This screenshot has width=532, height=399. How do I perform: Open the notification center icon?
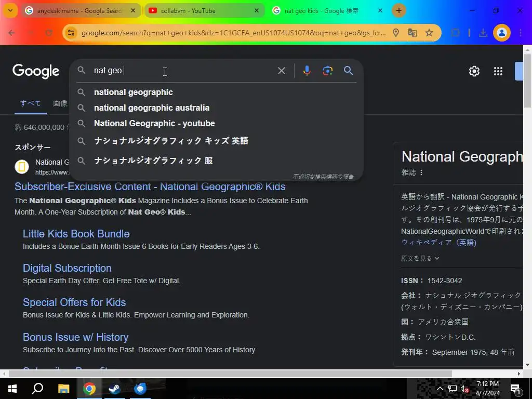pos(516,389)
